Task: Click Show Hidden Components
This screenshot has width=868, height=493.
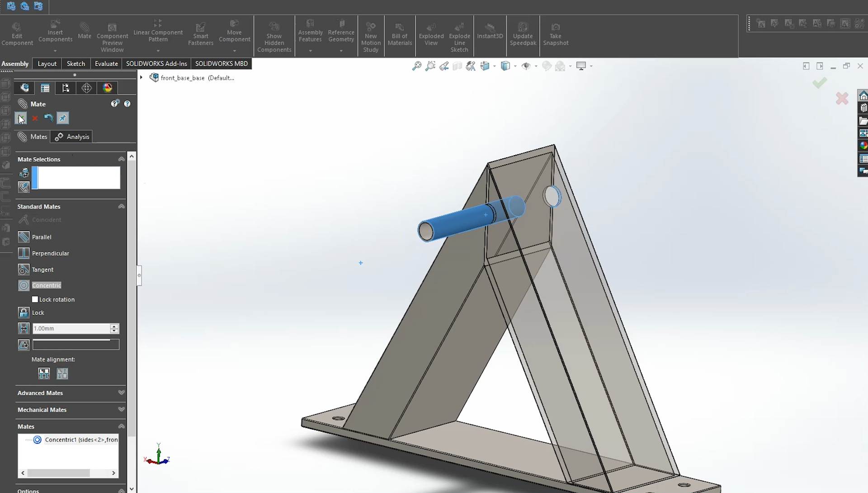Action: click(274, 37)
